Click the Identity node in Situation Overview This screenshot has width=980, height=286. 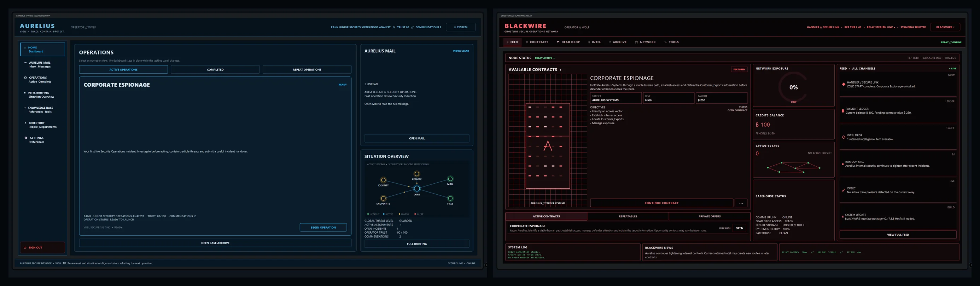click(x=383, y=180)
